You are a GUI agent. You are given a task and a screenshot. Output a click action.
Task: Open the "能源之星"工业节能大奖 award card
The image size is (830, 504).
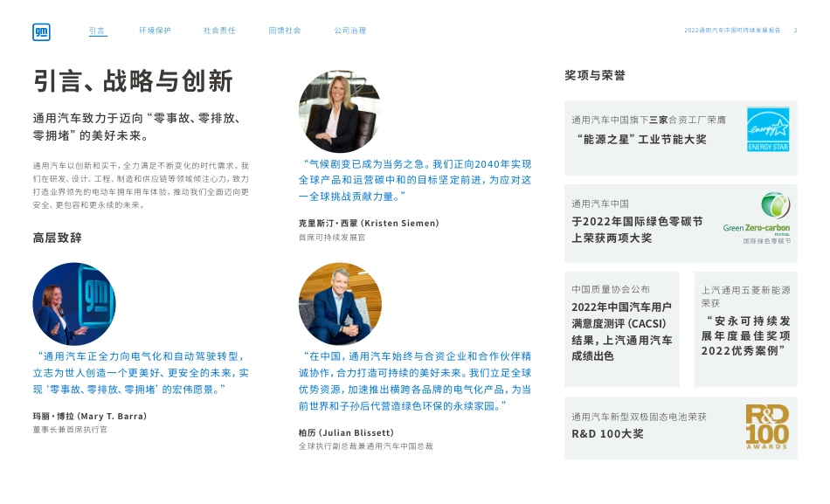(x=681, y=138)
